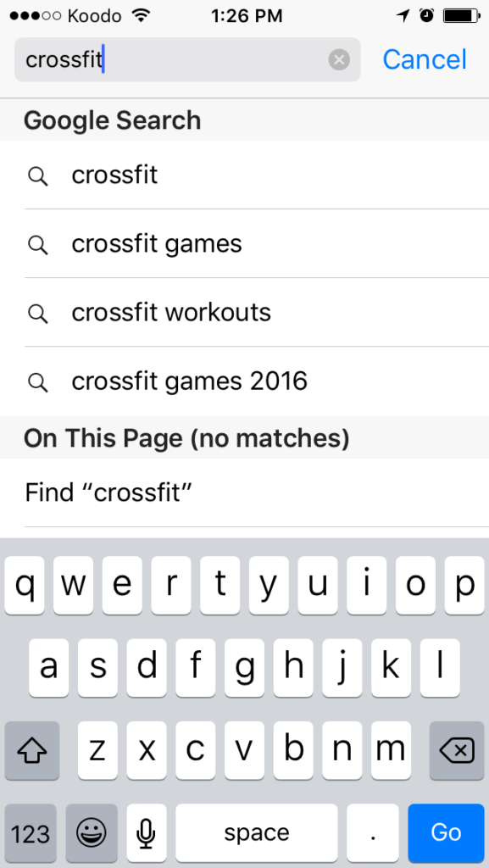Tap the magnifier icon beside crossfit workouts
The height and width of the screenshot is (868, 489).
[37, 313]
